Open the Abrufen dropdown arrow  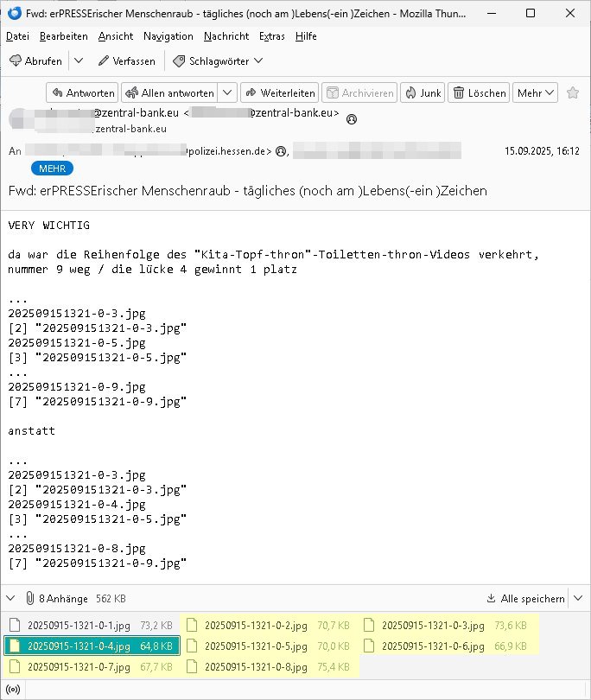pos(78,60)
